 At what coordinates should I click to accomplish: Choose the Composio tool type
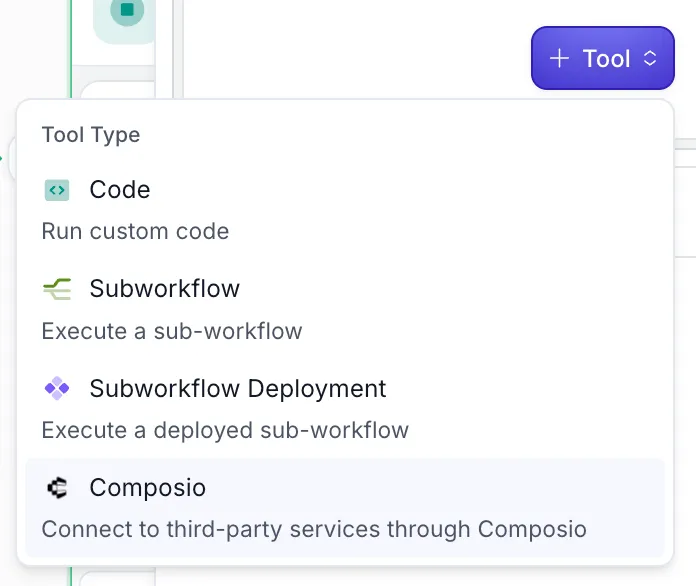(x=345, y=508)
